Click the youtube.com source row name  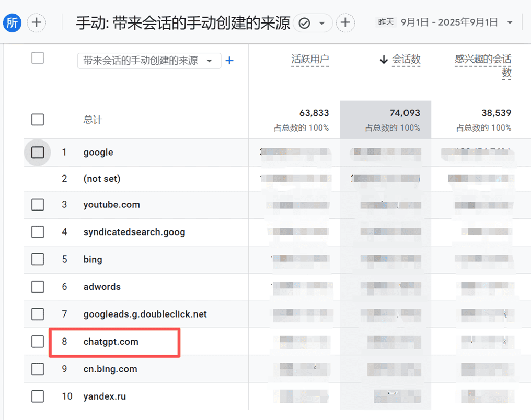click(x=111, y=205)
